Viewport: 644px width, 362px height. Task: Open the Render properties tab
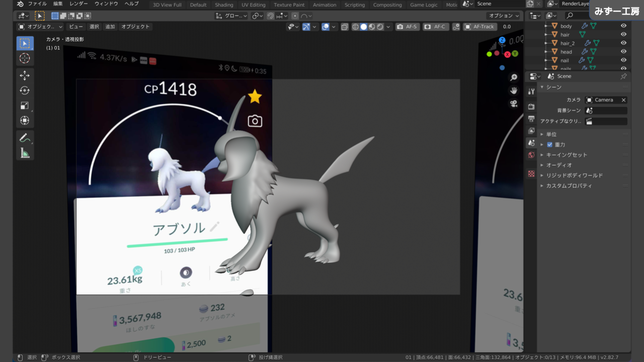tap(531, 107)
